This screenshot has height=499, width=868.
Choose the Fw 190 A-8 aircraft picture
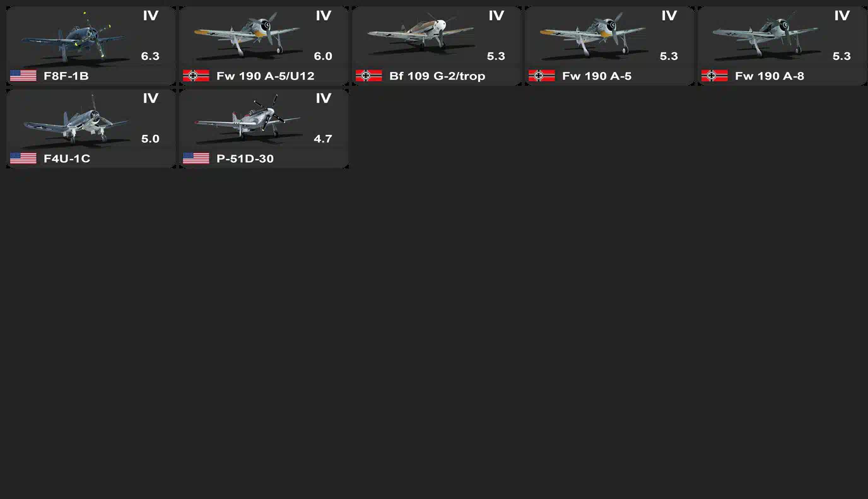tap(766, 35)
